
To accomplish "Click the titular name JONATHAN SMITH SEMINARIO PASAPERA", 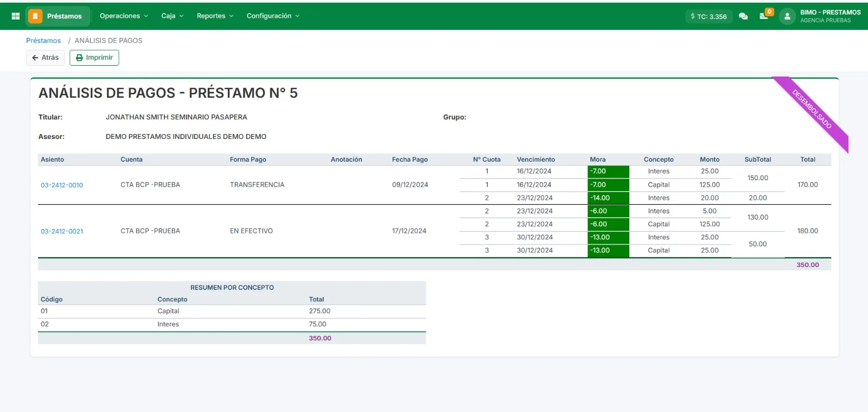I will (x=176, y=117).
